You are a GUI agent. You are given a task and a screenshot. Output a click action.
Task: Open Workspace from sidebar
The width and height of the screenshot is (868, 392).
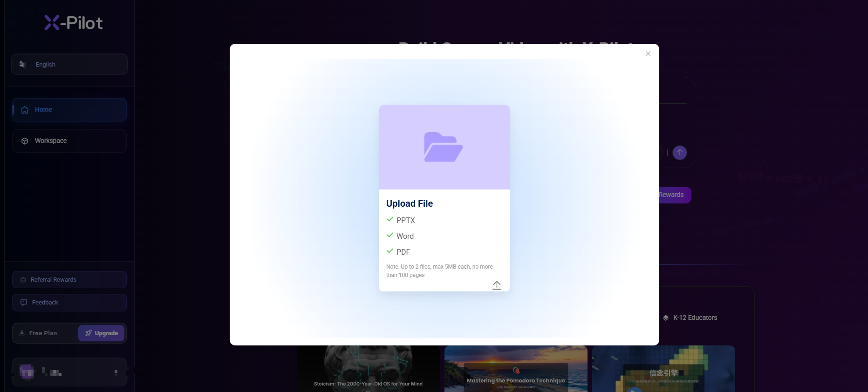tap(69, 141)
